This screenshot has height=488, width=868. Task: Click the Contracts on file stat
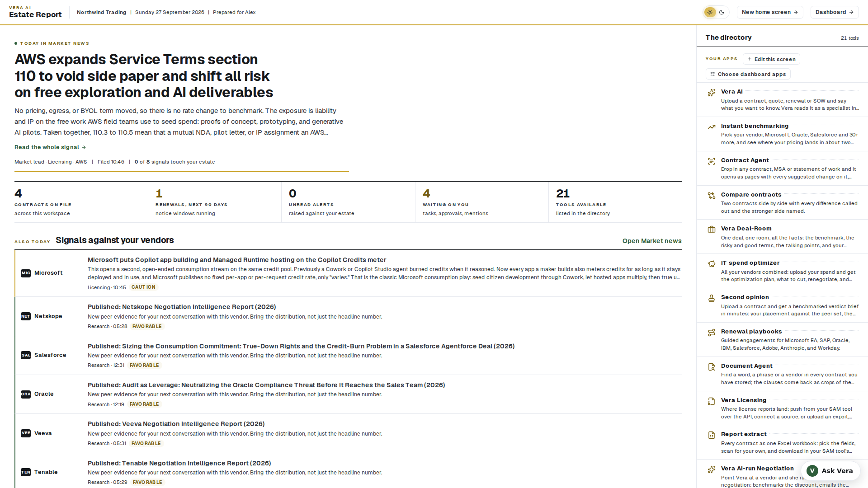pyautogui.click(x=81, y=202)
